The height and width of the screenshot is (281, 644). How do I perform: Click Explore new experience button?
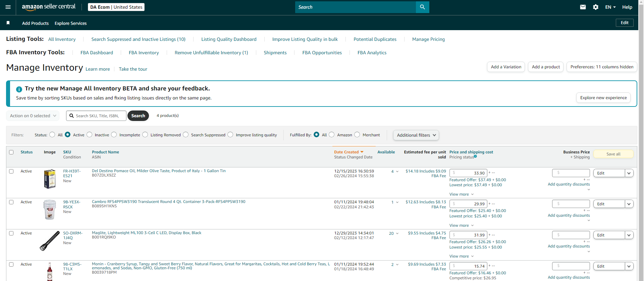[603, 98]
